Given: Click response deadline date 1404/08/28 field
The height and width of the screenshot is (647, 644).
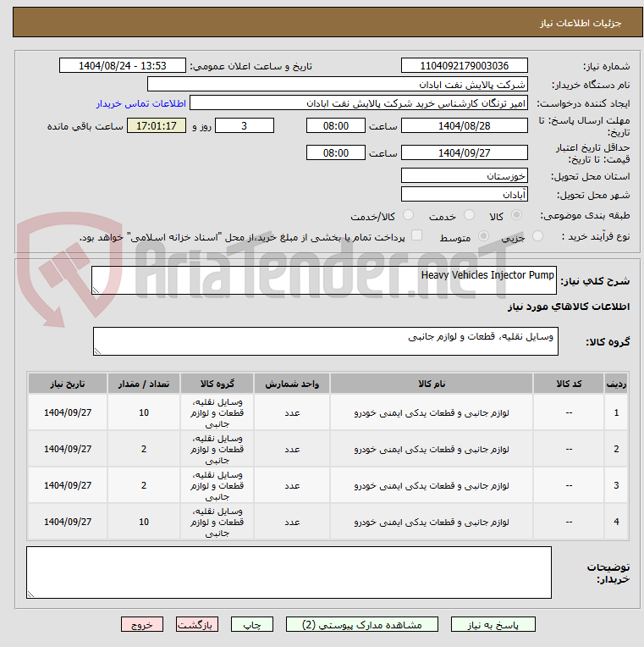Looking at the screenshot, I should coord(465,126).
